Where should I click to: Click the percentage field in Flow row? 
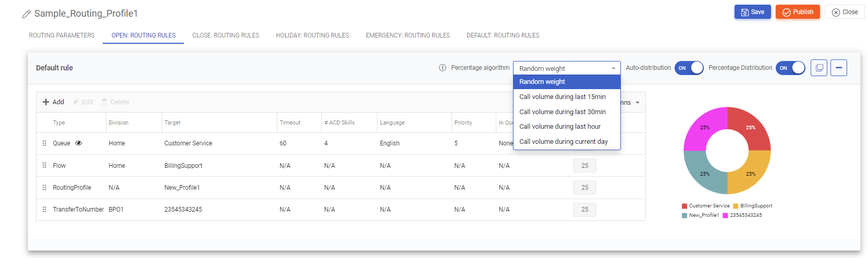(584, 166)
